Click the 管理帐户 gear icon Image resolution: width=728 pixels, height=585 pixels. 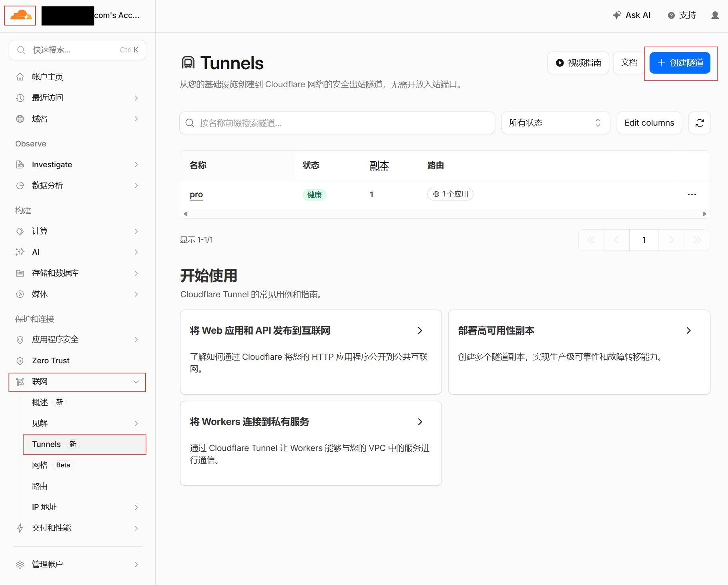(x=20, y=565)
